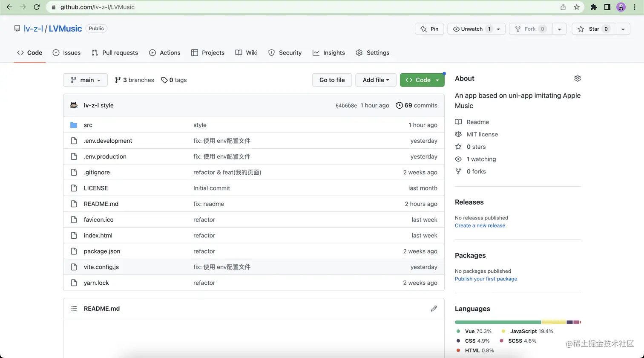View the 0 tags link
This screenshot has width=644, height=358.
tap(174, 80)
